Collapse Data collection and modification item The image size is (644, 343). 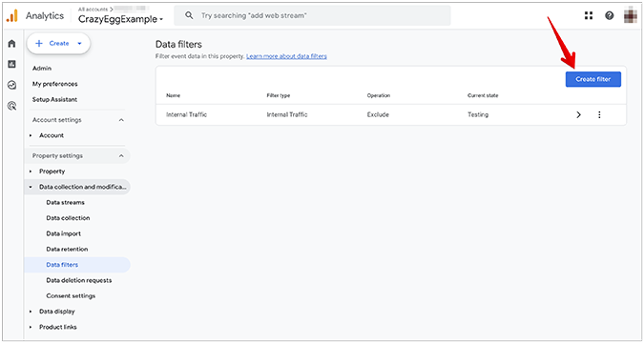tap(31, 187)
